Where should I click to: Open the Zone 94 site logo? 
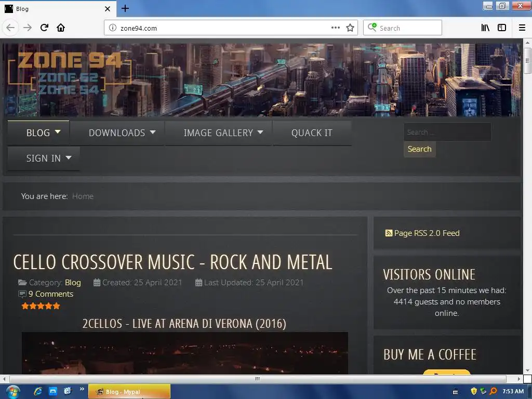coord(70,73)
